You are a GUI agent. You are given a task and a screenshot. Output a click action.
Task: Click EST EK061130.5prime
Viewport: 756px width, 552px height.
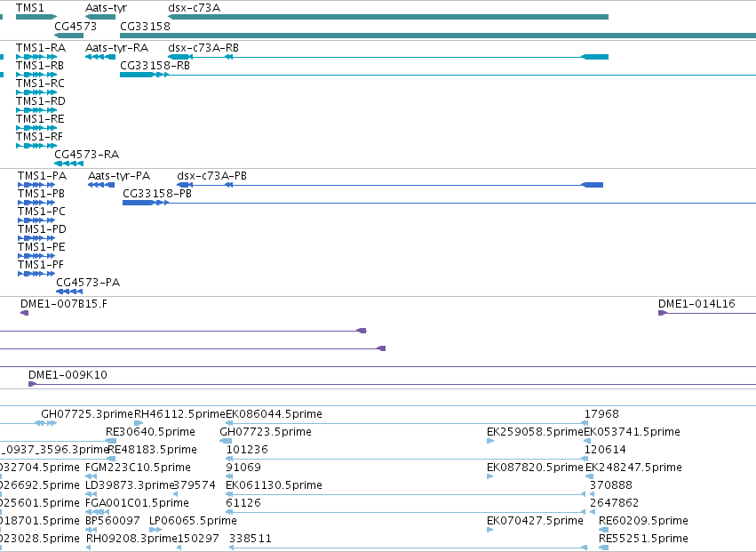click(x=274, y=485)
